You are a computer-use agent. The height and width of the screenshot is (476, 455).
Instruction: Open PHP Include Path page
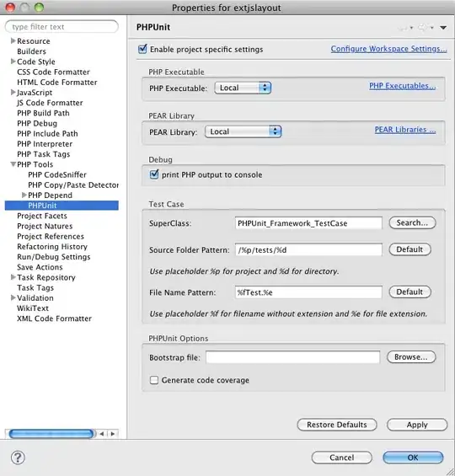[x=47, y=134]
